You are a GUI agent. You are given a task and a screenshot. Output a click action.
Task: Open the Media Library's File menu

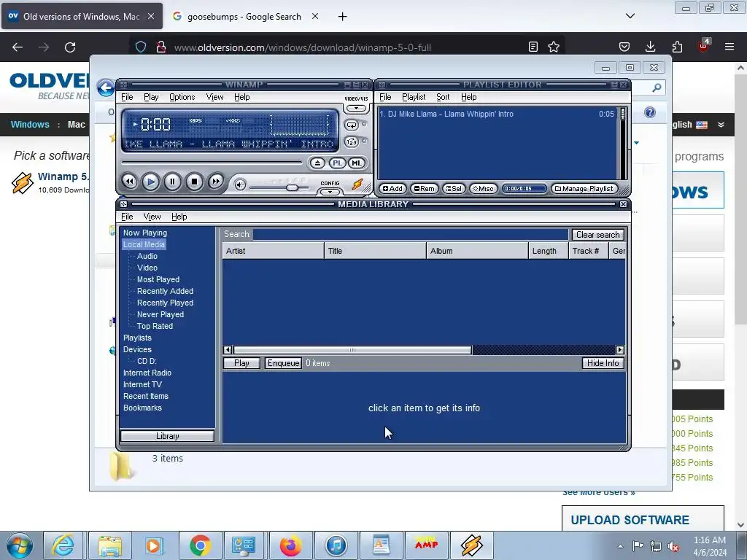(x=127, y=217)
